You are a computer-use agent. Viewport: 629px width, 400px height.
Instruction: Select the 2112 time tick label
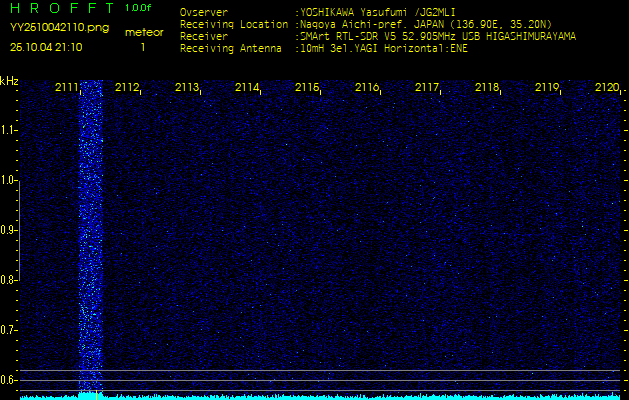point(127,88)
